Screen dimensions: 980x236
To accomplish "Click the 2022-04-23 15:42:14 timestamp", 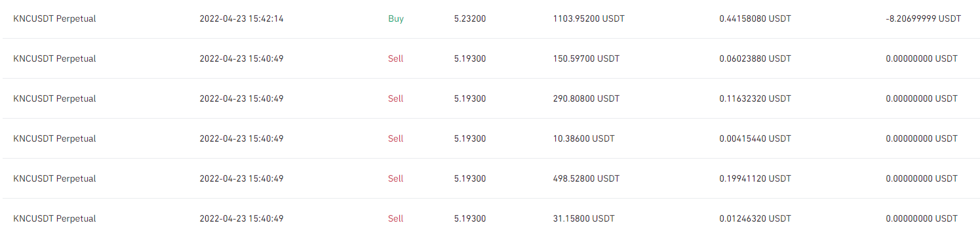I will click(241, 18).
